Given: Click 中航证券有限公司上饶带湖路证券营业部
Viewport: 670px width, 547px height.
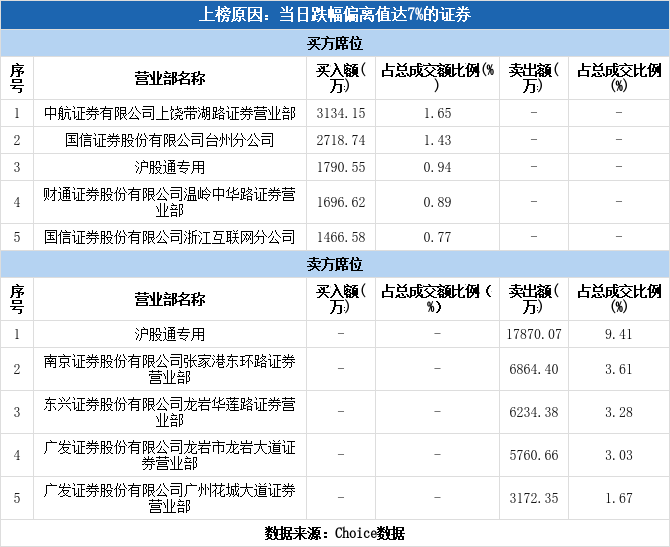Looking at the screenshot, I should (170, 113).
